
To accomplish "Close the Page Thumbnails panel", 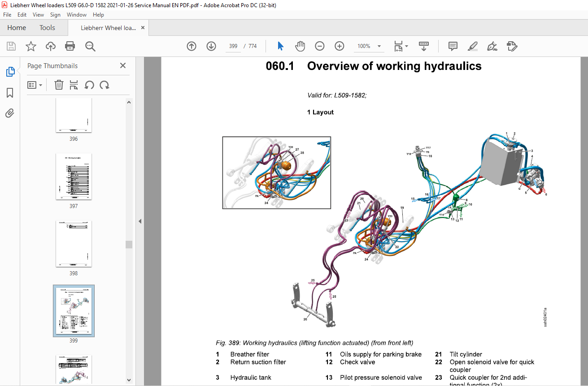I will 123,65.
